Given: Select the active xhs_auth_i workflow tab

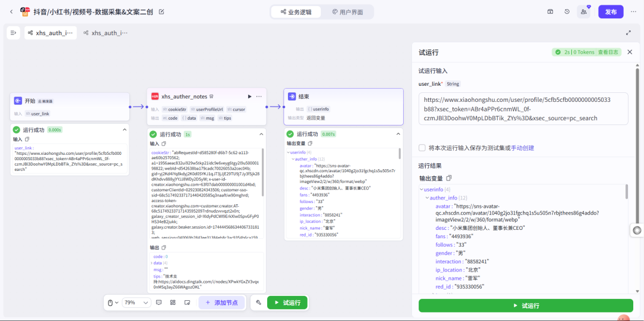Looking at the screenshot, I should (x=51, y=33).
